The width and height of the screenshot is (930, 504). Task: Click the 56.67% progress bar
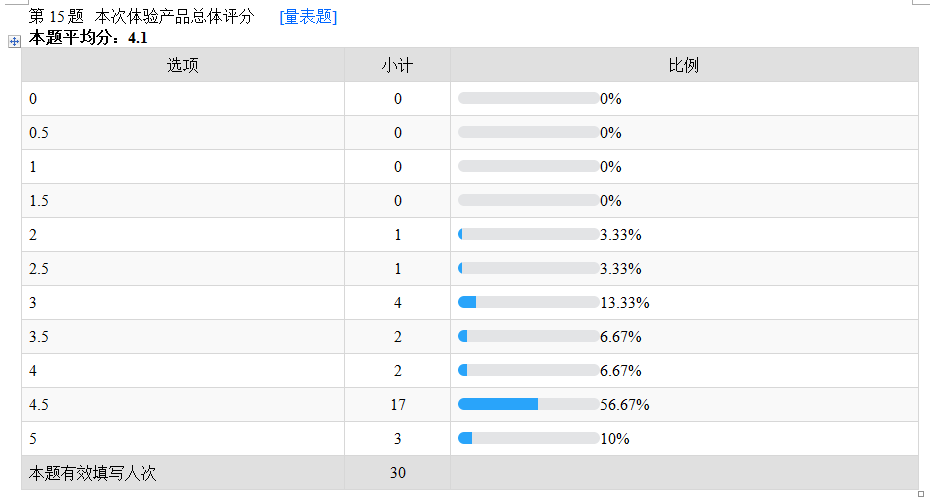tap(528, 404)
